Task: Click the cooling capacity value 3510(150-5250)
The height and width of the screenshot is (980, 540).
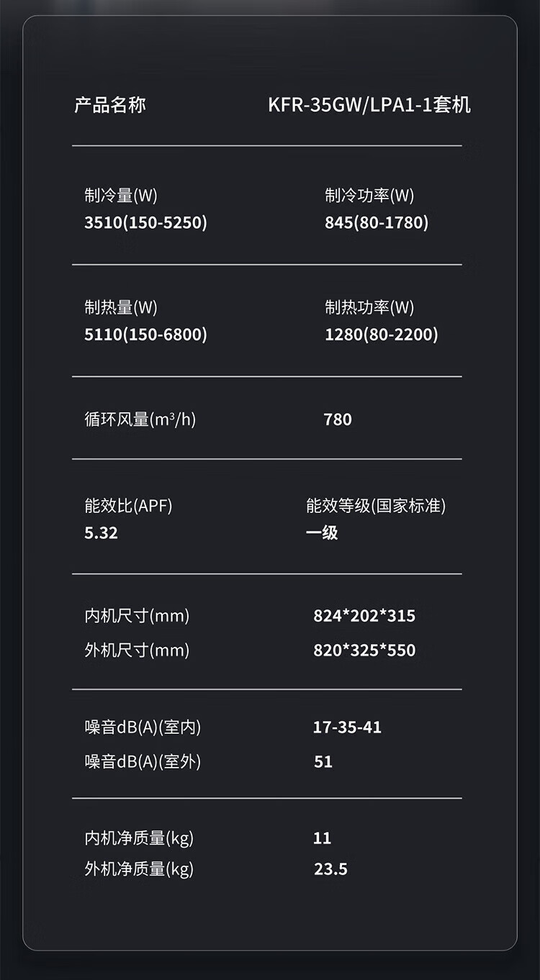Action: point(145,222)
